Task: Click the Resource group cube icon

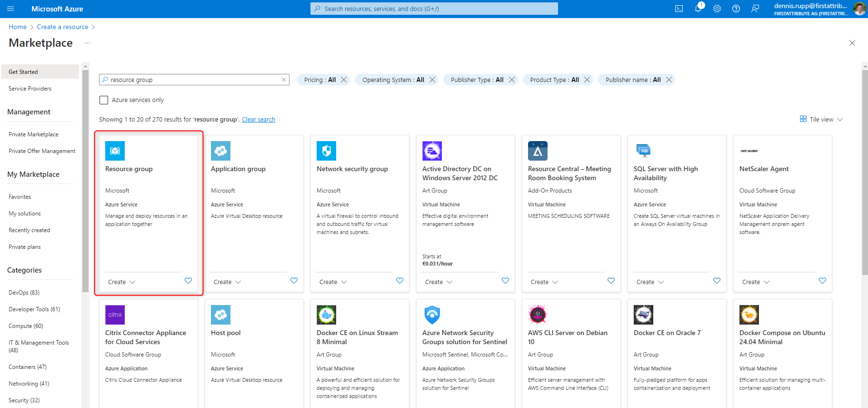Action: 115,151
